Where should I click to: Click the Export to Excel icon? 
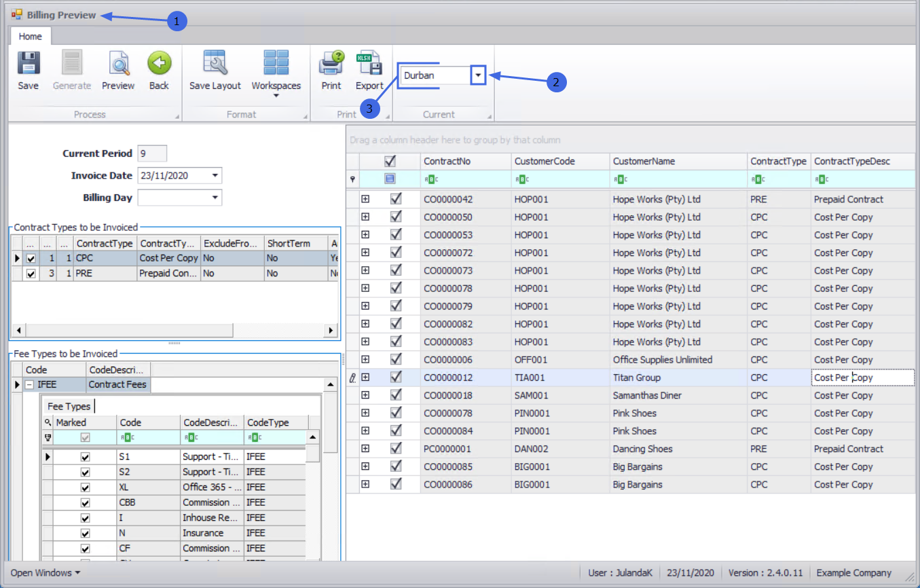(x=369, y=64)
